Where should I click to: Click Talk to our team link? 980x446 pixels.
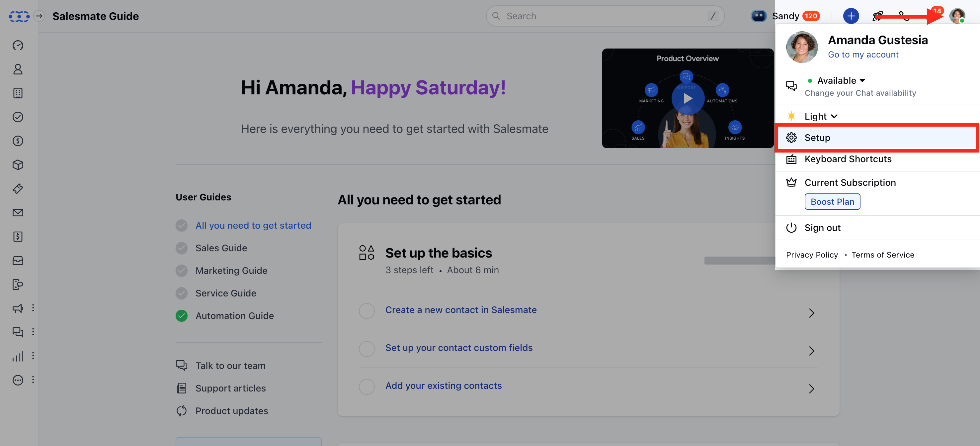point(230,366)
